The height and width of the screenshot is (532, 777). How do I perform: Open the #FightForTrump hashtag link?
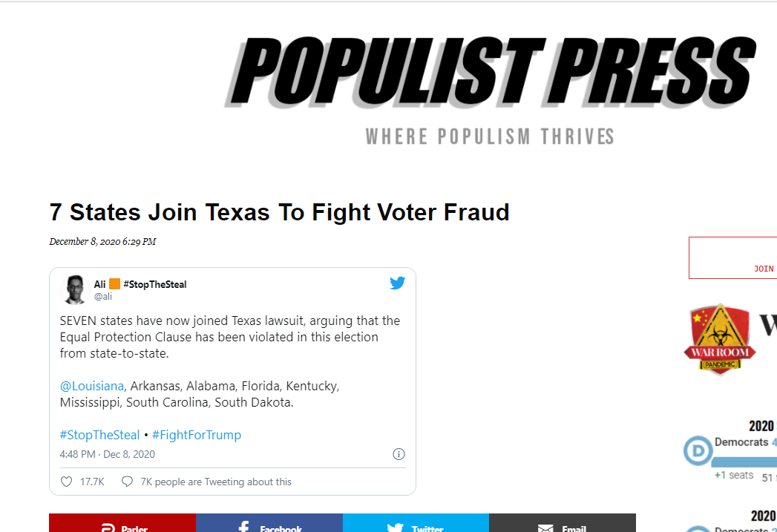pyautogui.click(x=197, y=435)
